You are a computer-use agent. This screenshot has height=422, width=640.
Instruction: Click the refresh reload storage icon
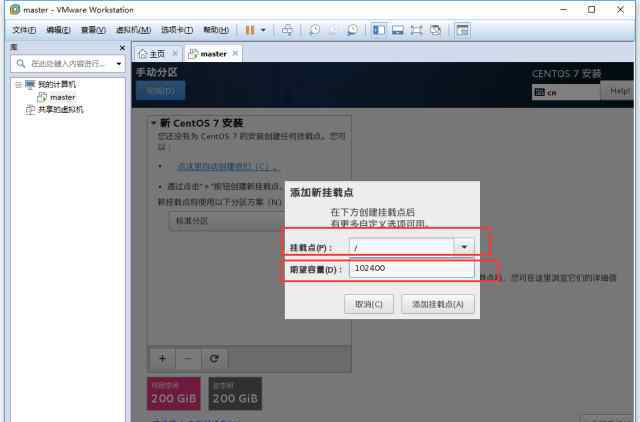click(214, 358)
